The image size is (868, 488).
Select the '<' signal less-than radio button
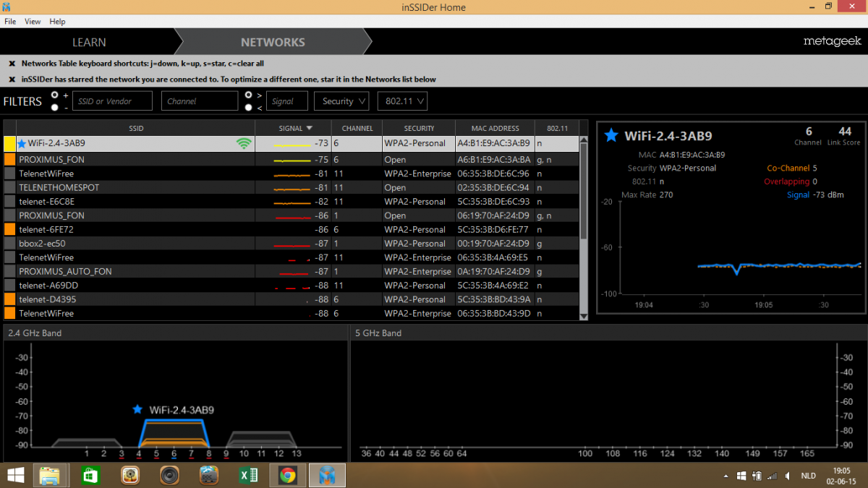pos(249,107)
